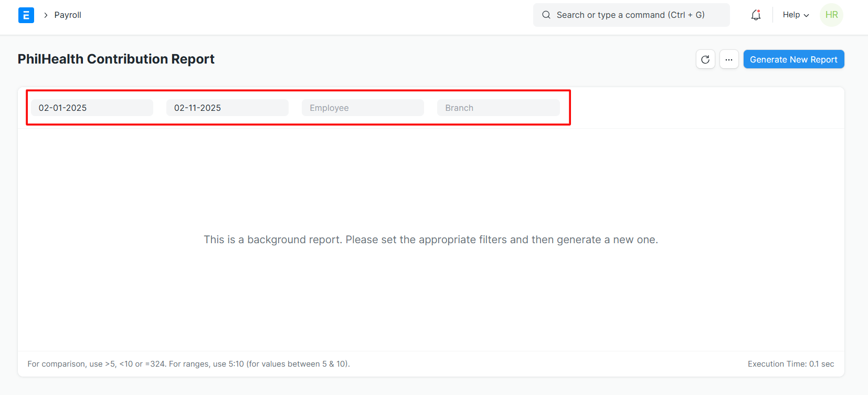
Task: Click the comparison hint footer text
Action: coord(189,364)
